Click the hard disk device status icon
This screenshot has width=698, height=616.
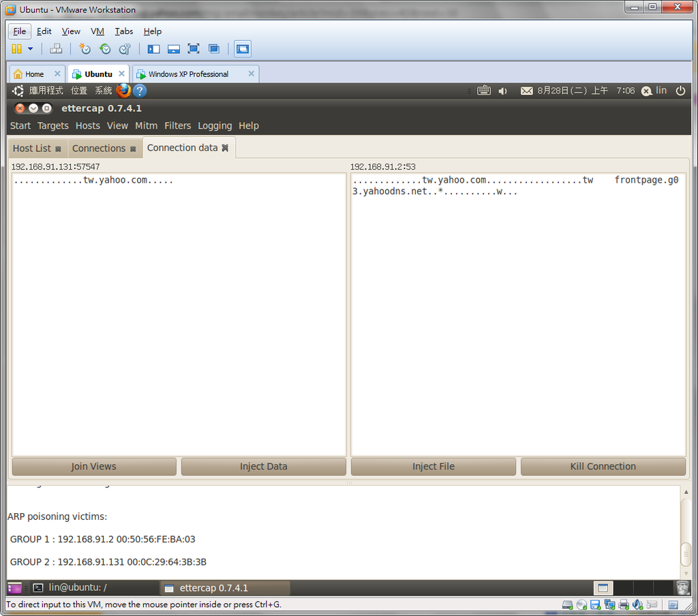pos(567,605)
